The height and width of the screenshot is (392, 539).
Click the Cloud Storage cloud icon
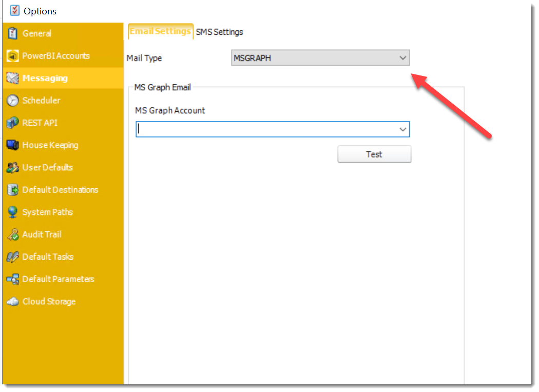click(13, 302)
